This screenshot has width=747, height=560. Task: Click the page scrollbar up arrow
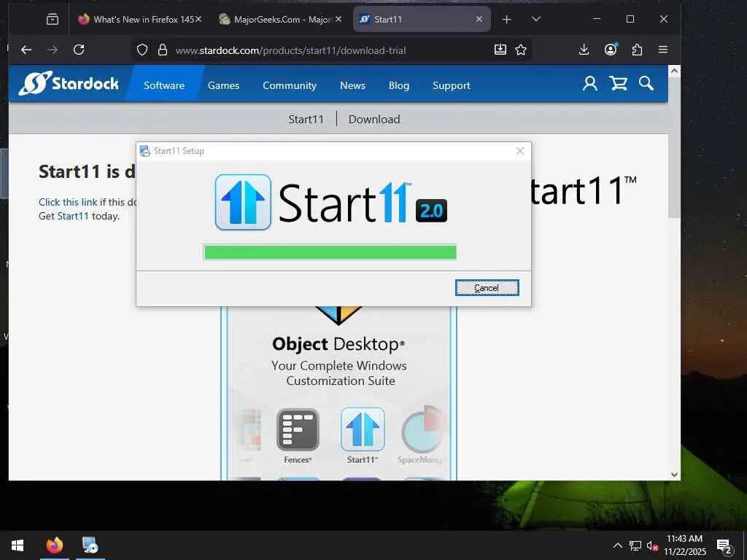[x=674, y=71]
